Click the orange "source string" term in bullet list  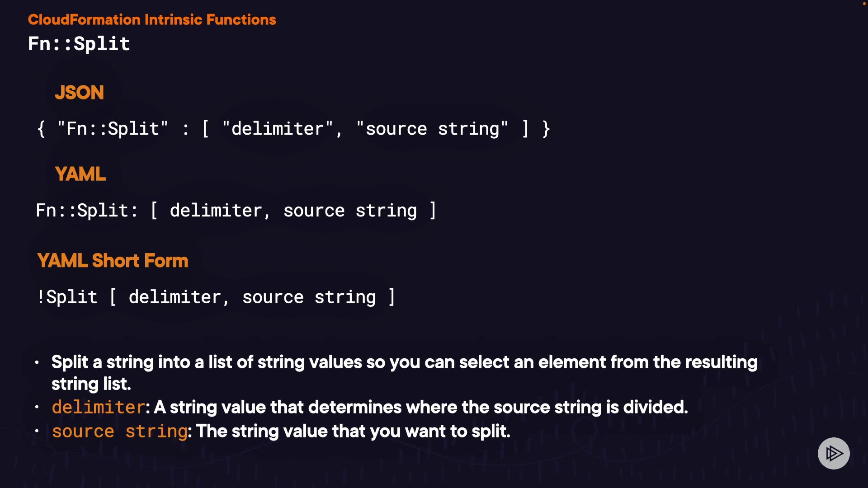coord(119,432)
